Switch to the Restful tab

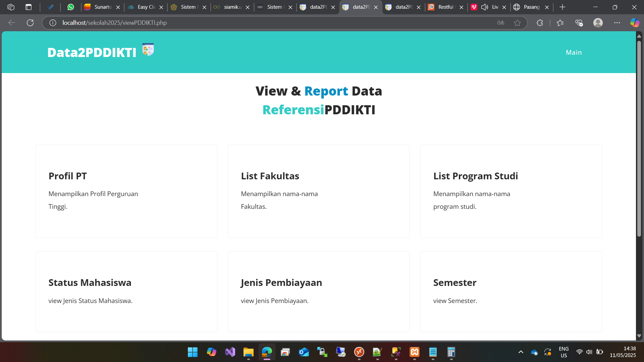[x=445, y=7]
